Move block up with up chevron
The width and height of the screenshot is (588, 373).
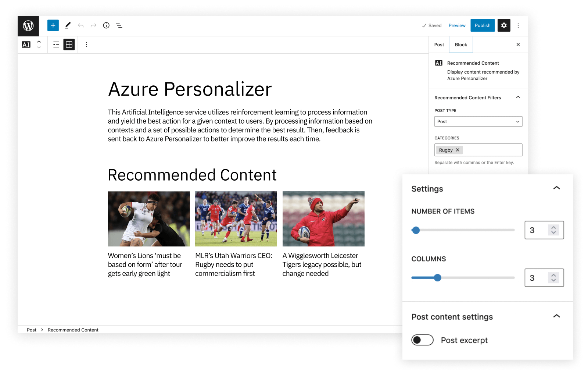tap(39, 42)
